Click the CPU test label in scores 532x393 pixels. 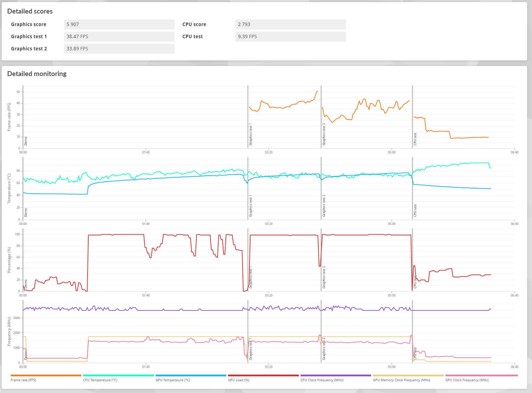193,36
